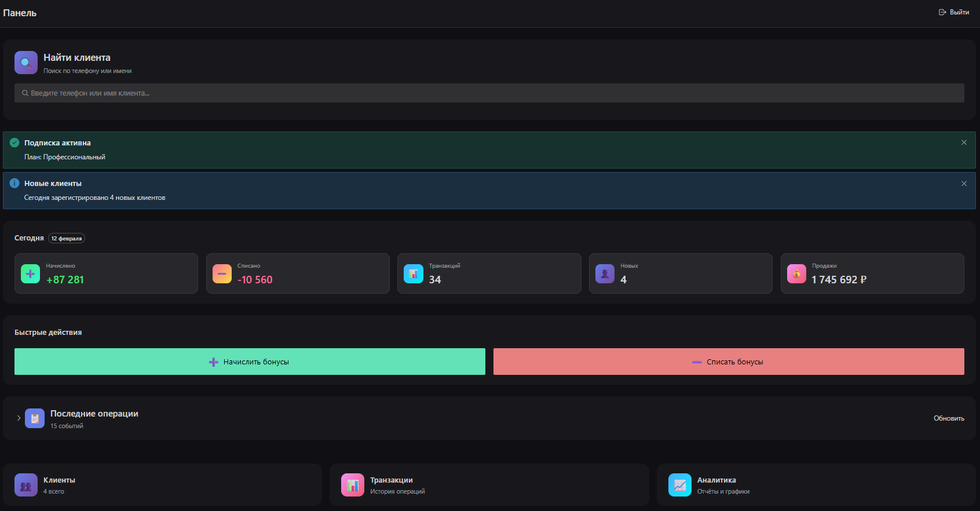Click the bottom Транзакции card icon
Screen dimensions: 980x511
[x=353, y=485]
